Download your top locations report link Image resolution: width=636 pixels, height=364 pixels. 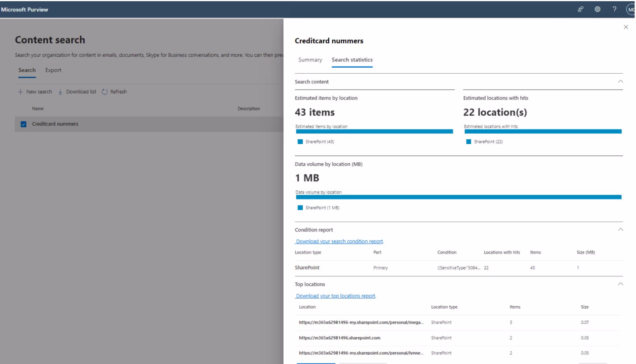336,296
